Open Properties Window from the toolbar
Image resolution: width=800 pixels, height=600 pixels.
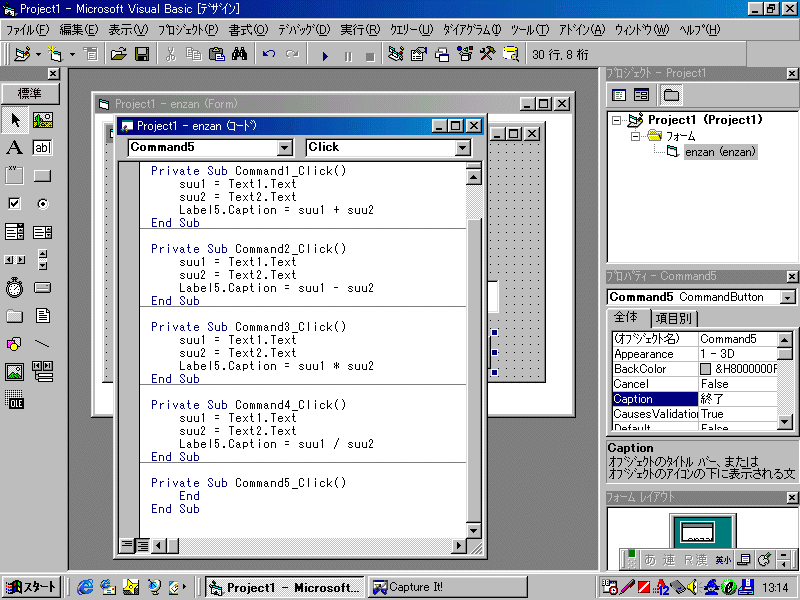click(418, 54)
